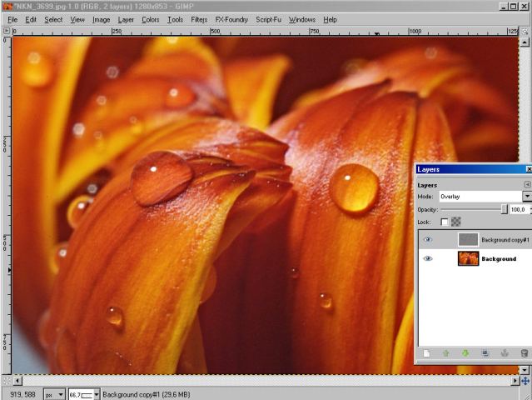Click the horizontal scrollbar left arrow
532x400 pixels.
coord(17,381)
